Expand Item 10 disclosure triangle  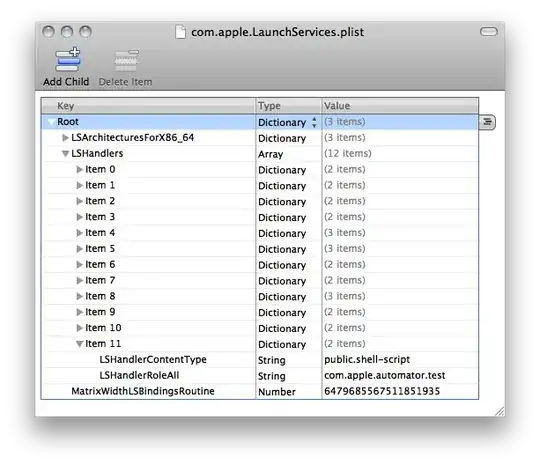[x=79, y=328]
